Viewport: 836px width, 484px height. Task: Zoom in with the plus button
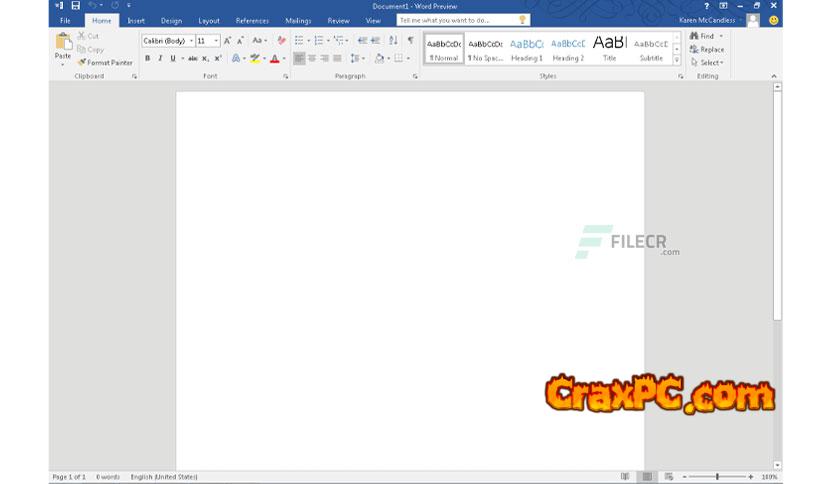(751, 477)
